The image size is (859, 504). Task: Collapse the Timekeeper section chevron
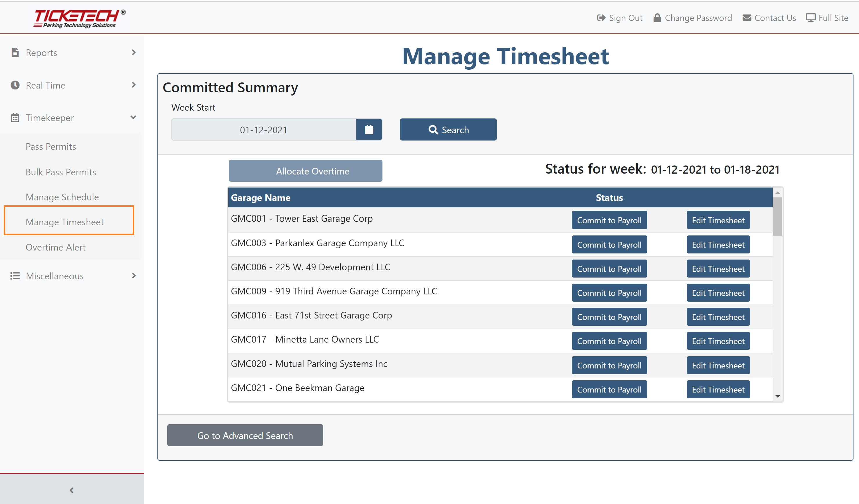click(133, 117)
